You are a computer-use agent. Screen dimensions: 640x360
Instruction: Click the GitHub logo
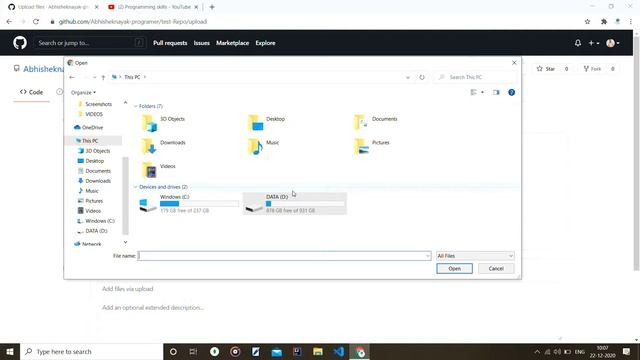[x=20, y=43]
